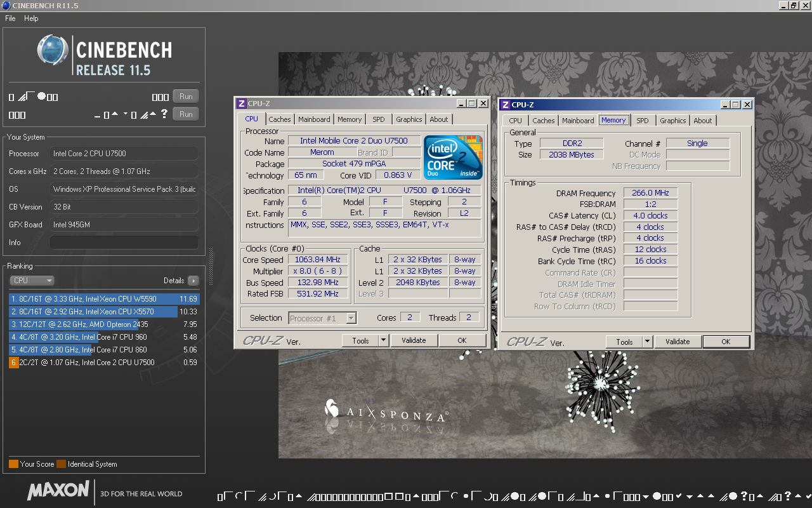Click the Bus Speed value 132.98 MHz

pyautogui.click(x=318, y=283)
